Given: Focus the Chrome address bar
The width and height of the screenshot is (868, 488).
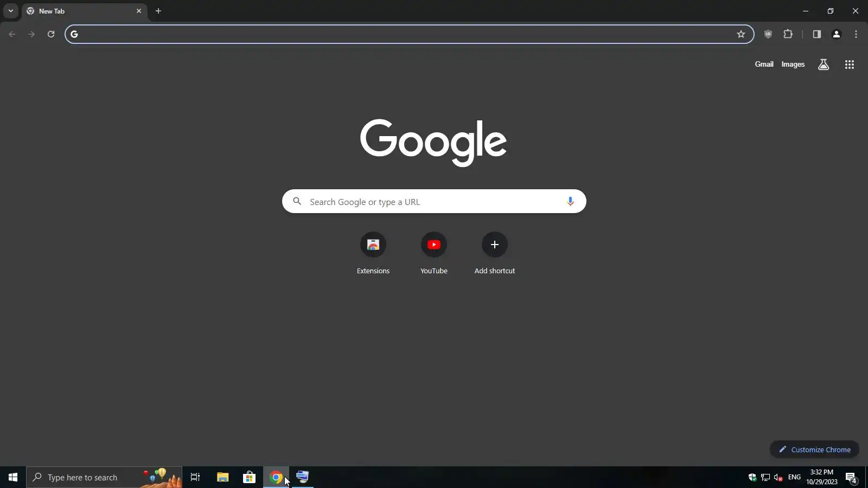Looking at the screenshot, I should coord(409,34).
